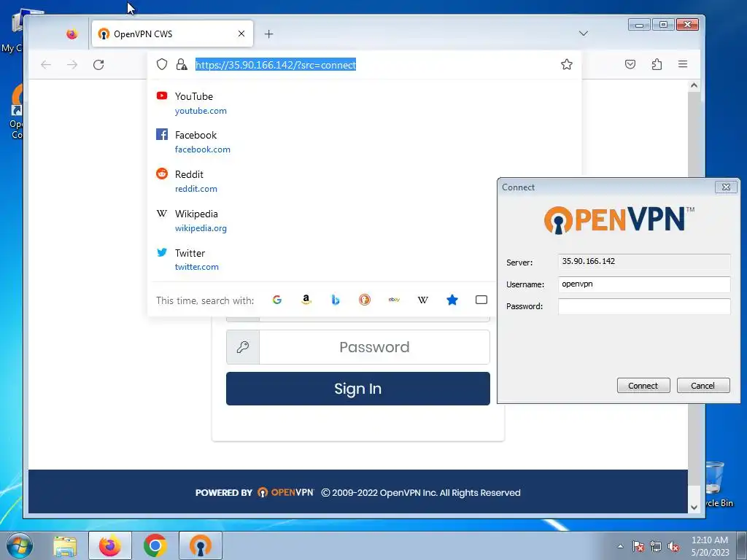747x560 pixels.
Task: Click the Password field in Connect dialog
Action: [x=644, y=306]
